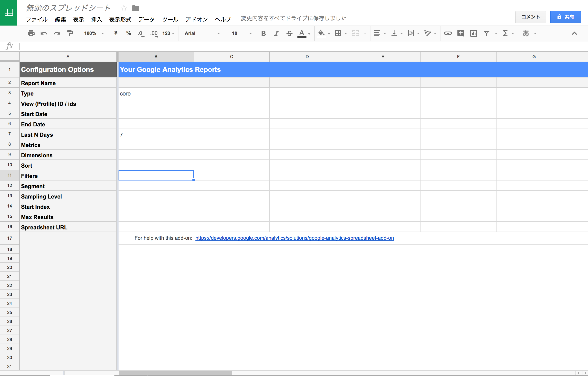This screenshot has height=376, width=588.
Task: Open the add-on help developers.google.com link
Action: pyautogui.click(x=294, y=238)
